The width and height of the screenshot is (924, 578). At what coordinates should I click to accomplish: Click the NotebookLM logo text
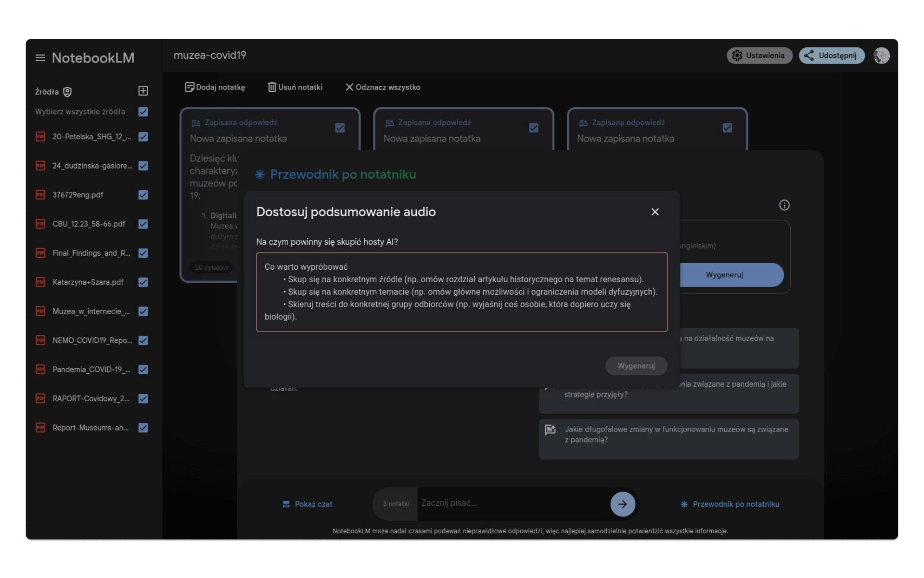[93, 58]
